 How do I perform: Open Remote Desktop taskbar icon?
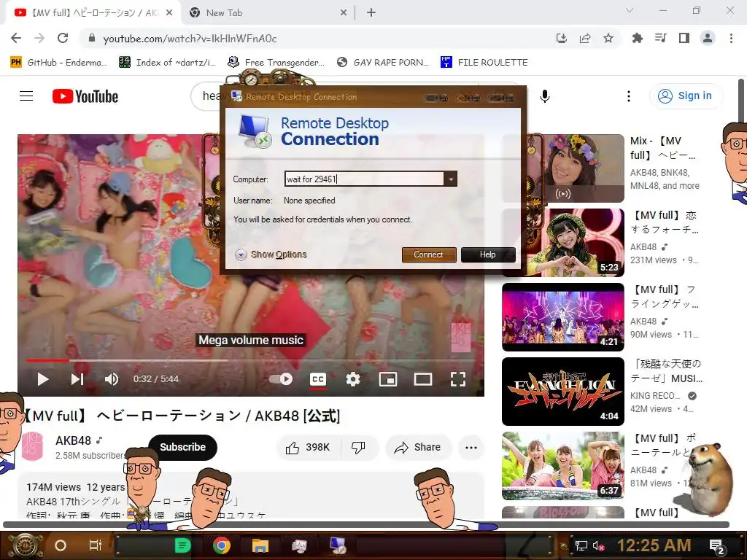pos(338,545)
